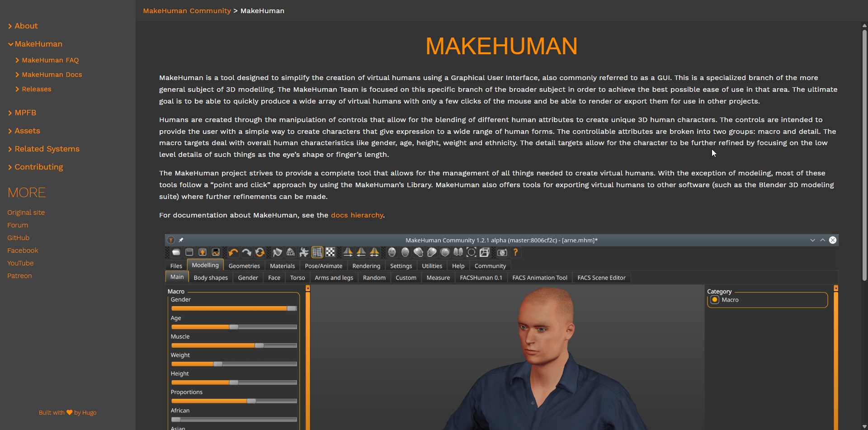Click the Muscle slider handle
This screenshot has height=430, width=868.
click(259, 345)
